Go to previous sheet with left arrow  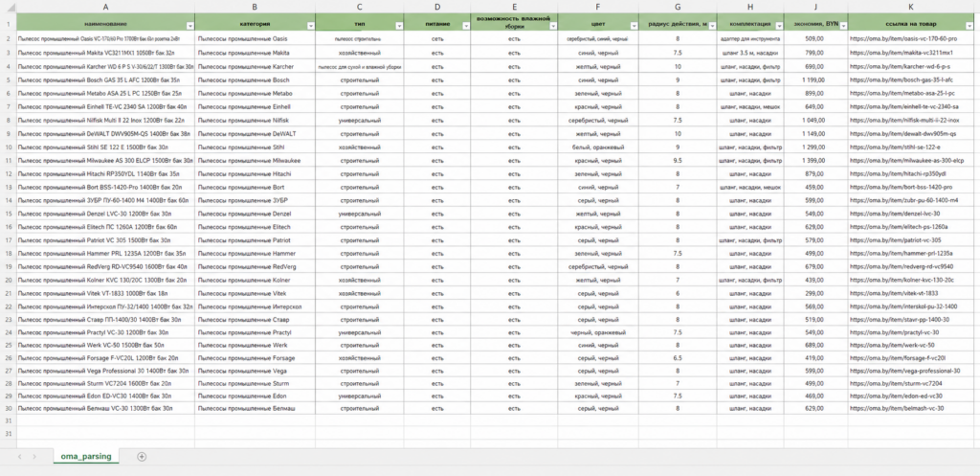[x=19, y=457]
